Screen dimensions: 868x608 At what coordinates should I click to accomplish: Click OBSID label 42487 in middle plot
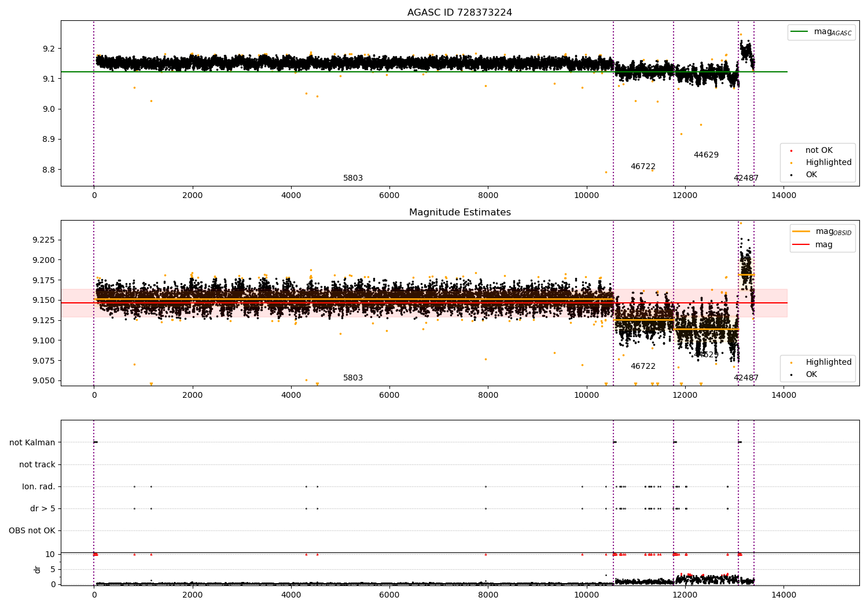(746, 378)
